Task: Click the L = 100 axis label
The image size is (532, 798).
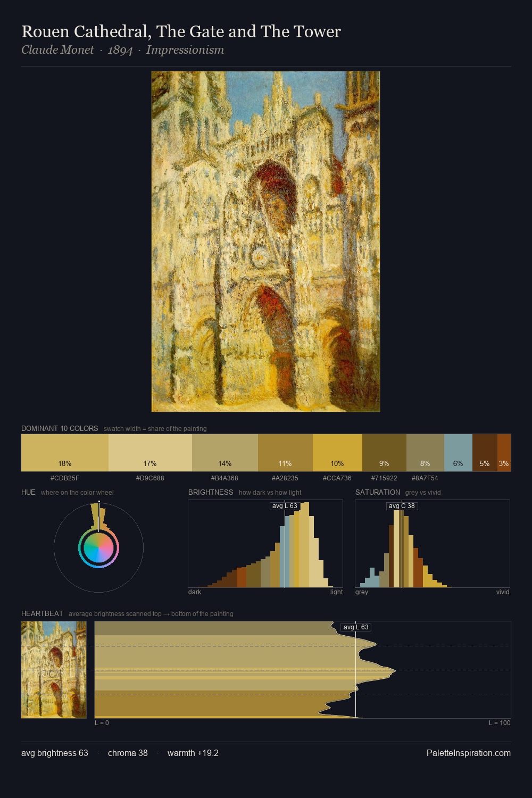Action: (500, 723)
